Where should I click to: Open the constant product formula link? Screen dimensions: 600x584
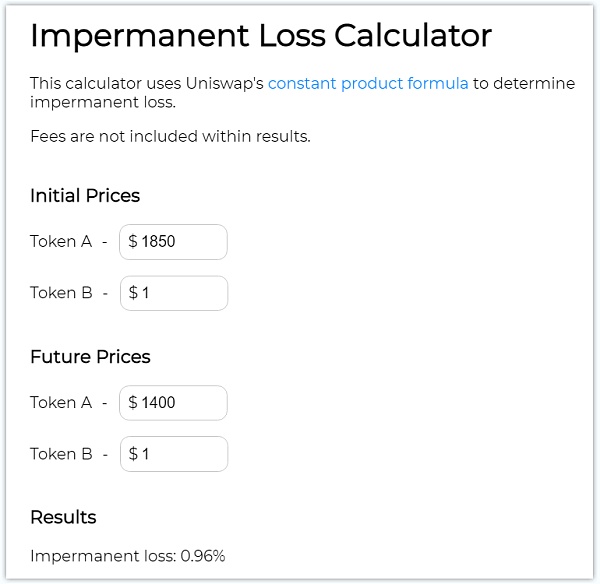(368, 83)
